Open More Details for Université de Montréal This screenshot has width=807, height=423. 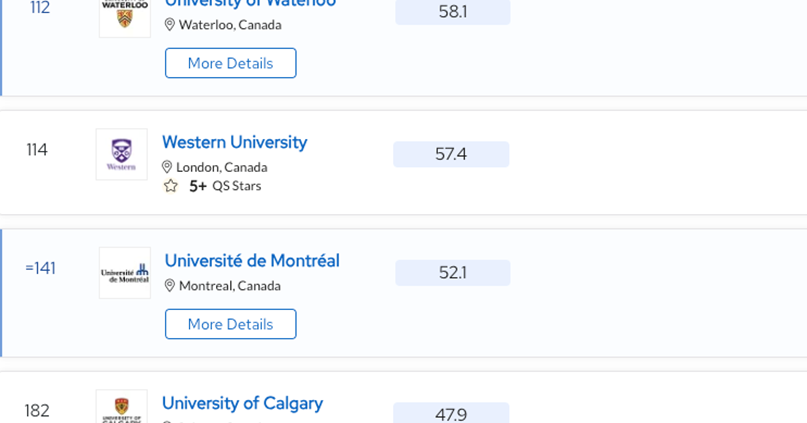231,324
